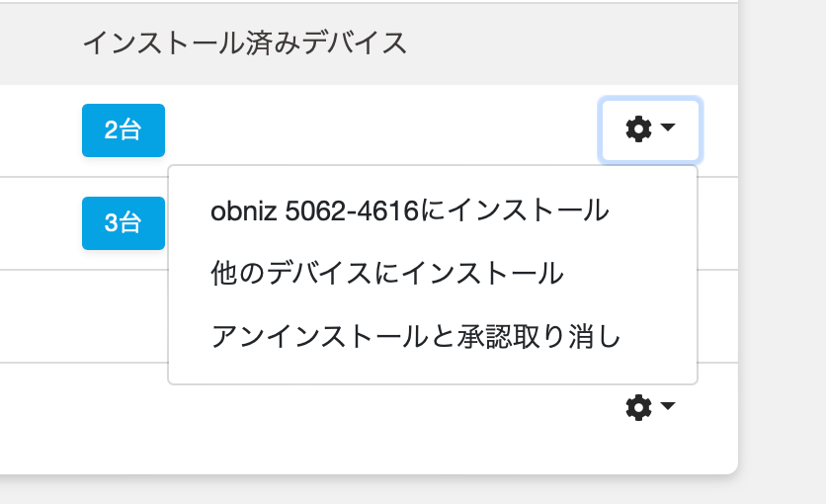Image resolution: width=826 pixels, height=504 pixels.
Task: Select obniz 5062-4616にインストール
Action: (409, 210)
